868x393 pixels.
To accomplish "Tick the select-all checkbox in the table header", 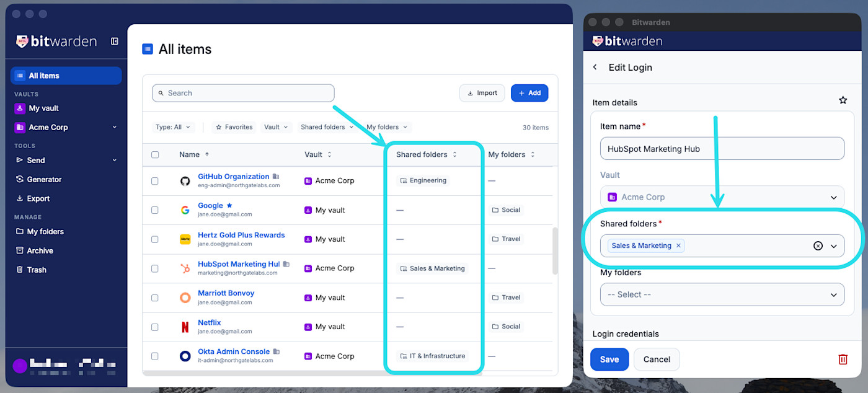I will [x=155, y=155].
